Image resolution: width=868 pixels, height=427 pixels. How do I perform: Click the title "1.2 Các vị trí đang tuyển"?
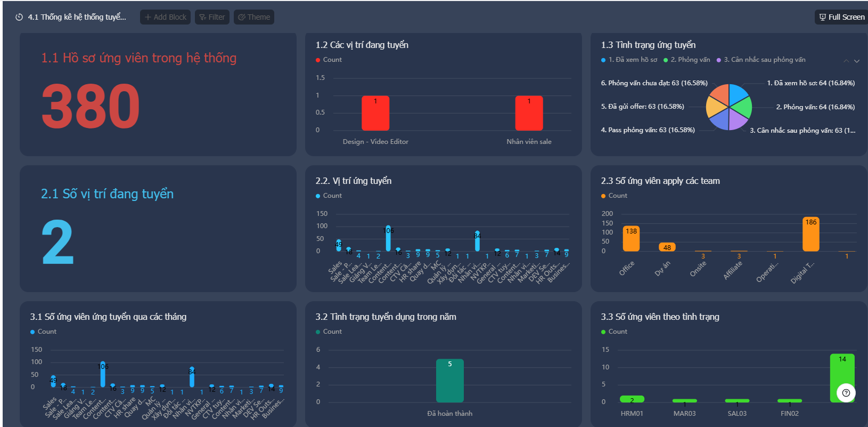(x=362, y=45)
